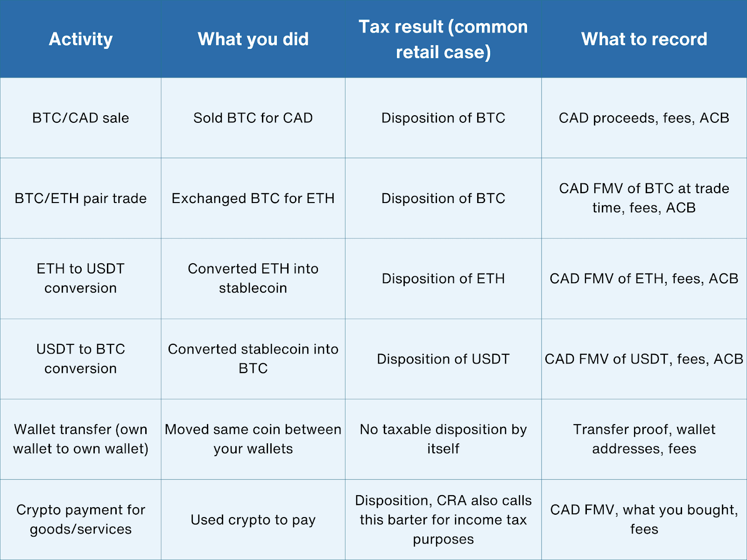747x560 pixels.
Task: Select the "ETH to USDT conversion" cell
Action: 81,279
